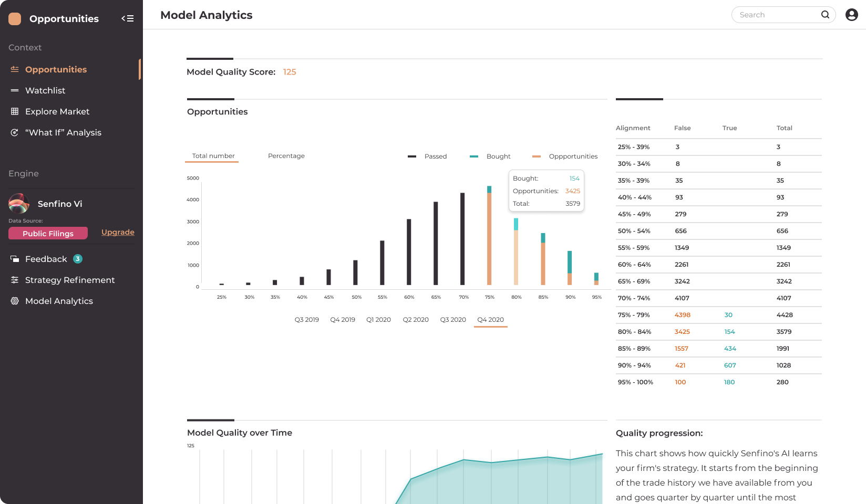Screen dimensions: 866x504
Task: Click the Upgrade link
Action: pyautogui.click(x=118, y=232)
